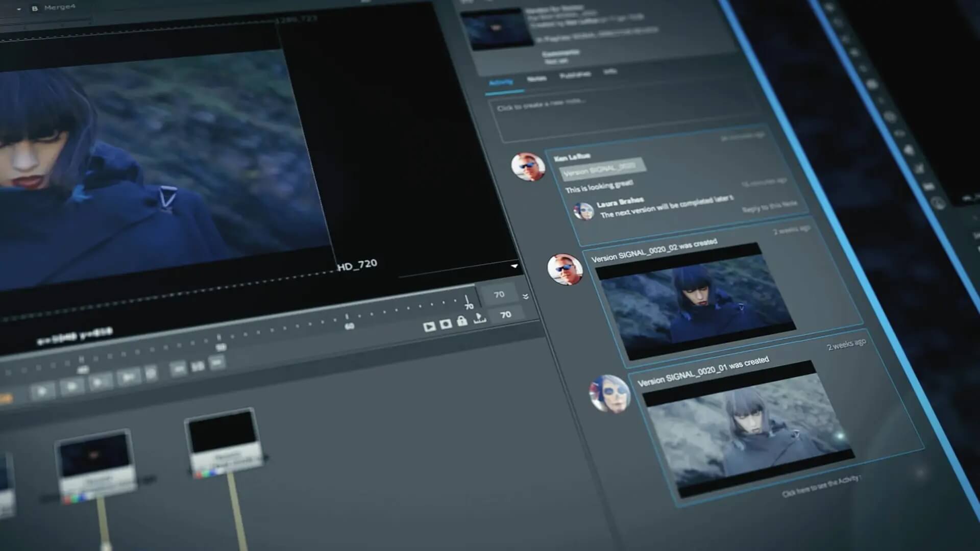This screenshot has height=551, width=980.
Task: Click the Laura Brahes name in the reply
Action: (x=620, y=202)
